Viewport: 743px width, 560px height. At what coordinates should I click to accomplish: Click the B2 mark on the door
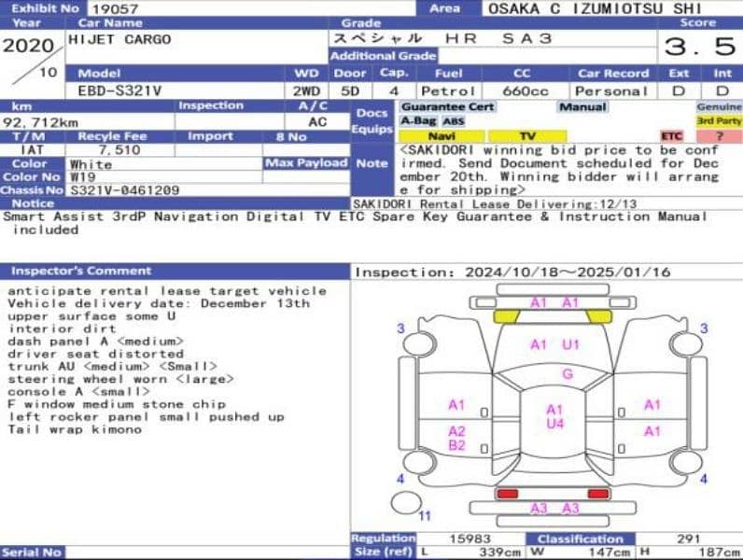456,445
